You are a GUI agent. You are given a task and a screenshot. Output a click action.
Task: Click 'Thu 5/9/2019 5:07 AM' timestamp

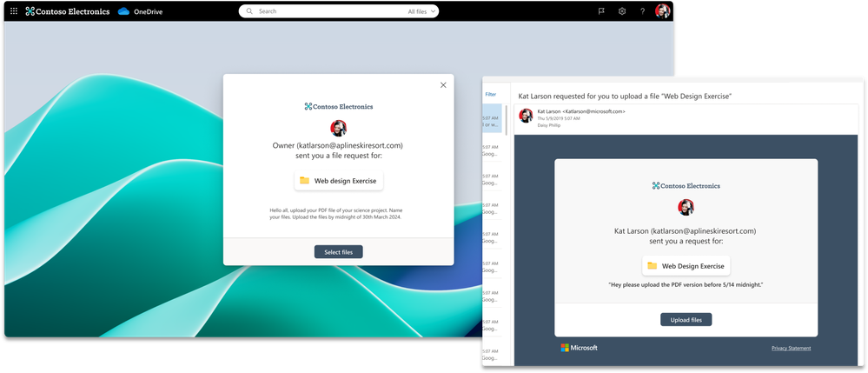[559, 118]
